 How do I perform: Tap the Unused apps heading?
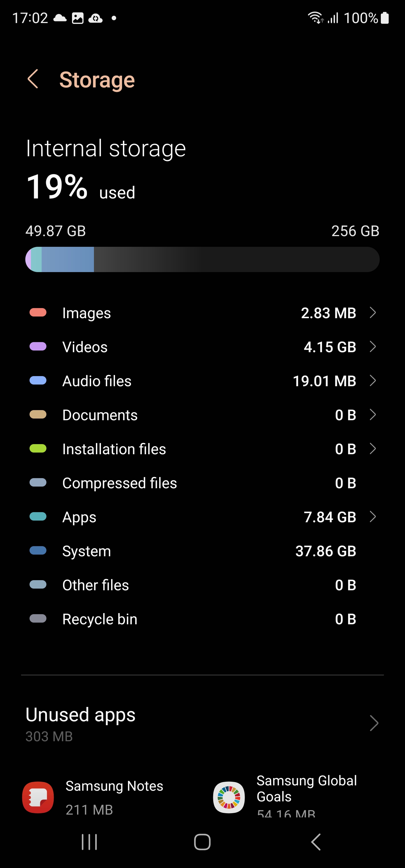[x=81, y=714]
